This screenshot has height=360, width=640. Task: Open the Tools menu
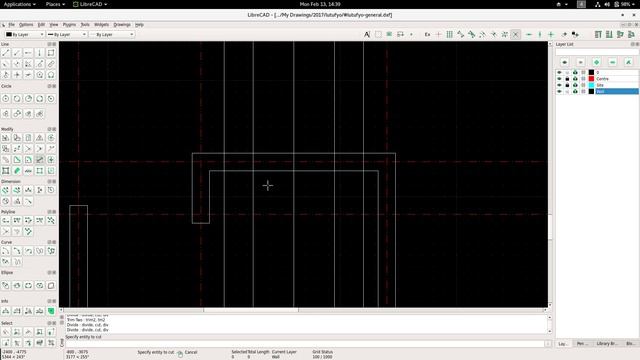[x=85, y=25]
